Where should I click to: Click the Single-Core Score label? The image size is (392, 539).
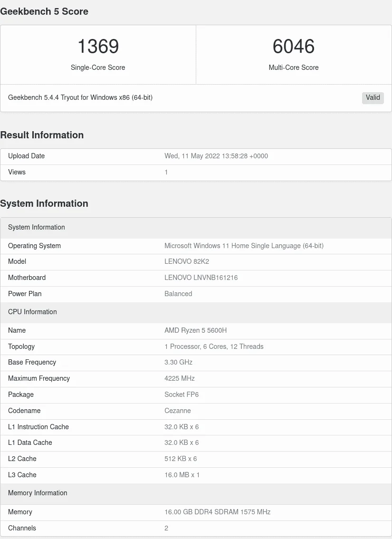pyautogui.click(x=98, y=67)
